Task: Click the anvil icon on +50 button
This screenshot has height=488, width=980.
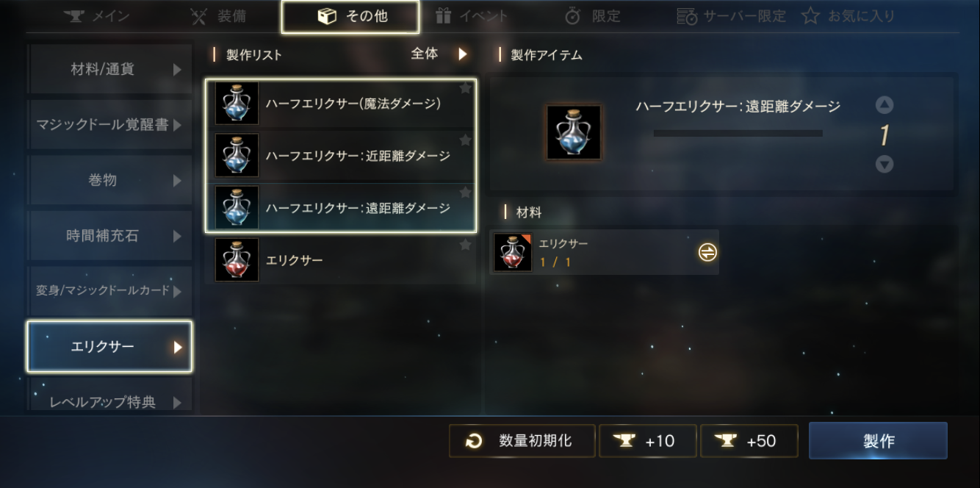Action: 725,441
